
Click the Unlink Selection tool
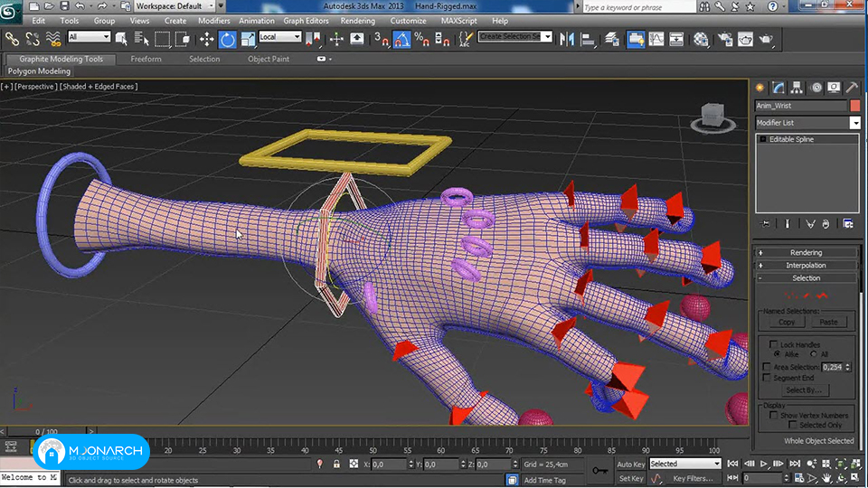[33, 39]
